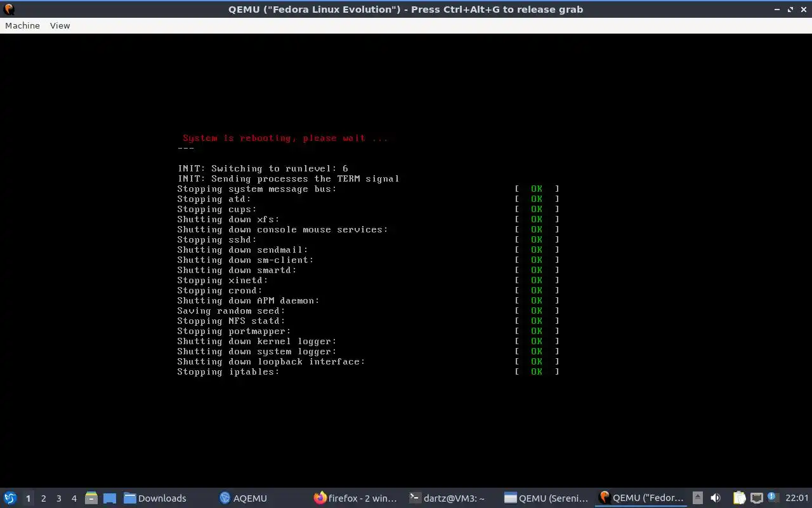Click 'Shutting down sendmail:' line
This screenshot has height=508, width=812.
(x=243, y=250)
